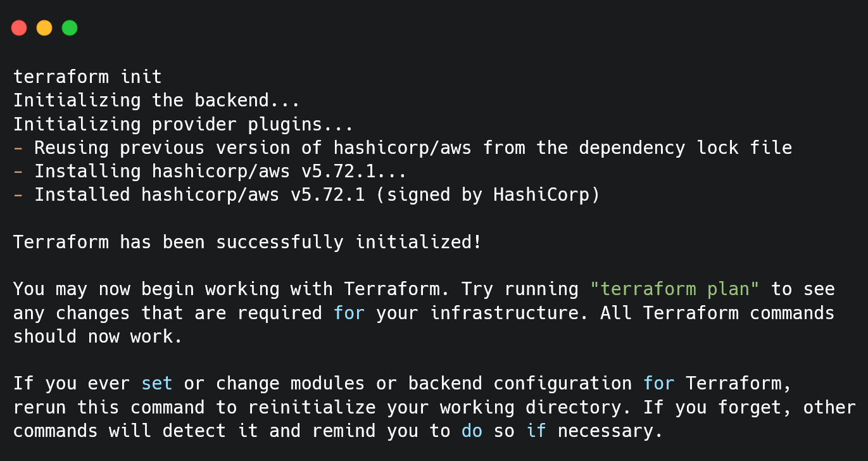This screenshot has width=868, height=461.
Task: Click the "should now work." line
Action: pos(98,337)
